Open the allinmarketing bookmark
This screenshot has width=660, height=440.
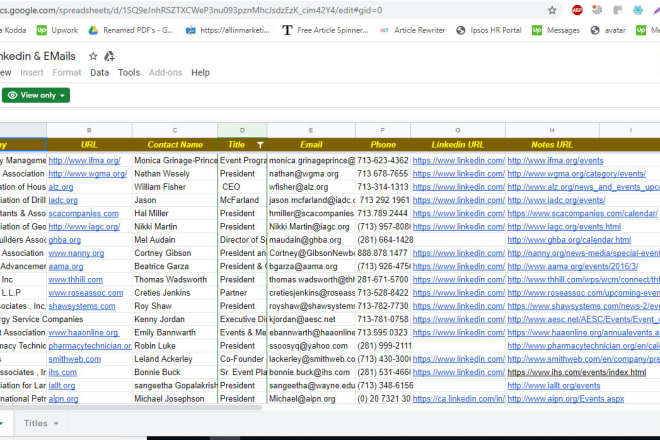[228, 30]
